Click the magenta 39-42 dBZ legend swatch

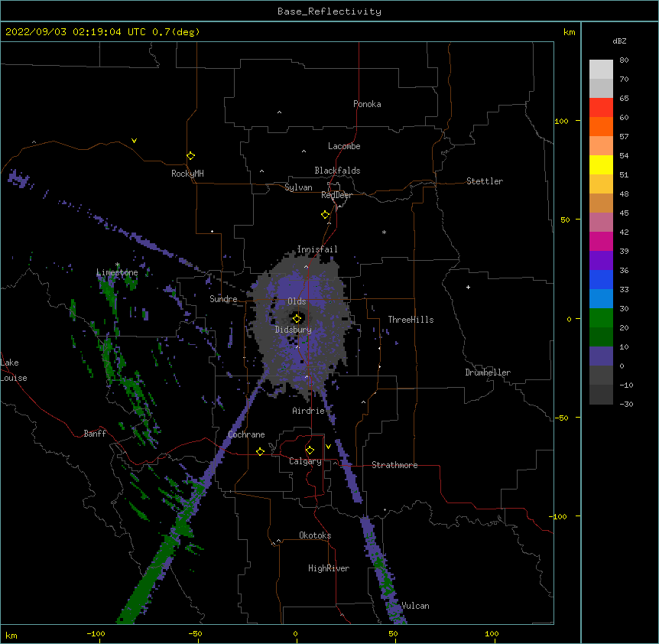pyautogui.click(x=601, y=241)
